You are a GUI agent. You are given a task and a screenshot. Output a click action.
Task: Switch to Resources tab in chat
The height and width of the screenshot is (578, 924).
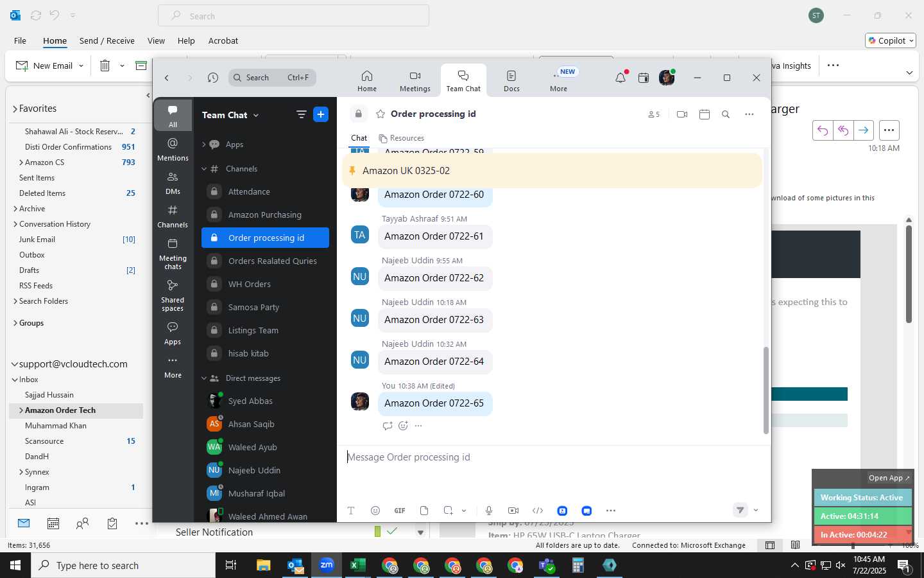click(402, 138)
